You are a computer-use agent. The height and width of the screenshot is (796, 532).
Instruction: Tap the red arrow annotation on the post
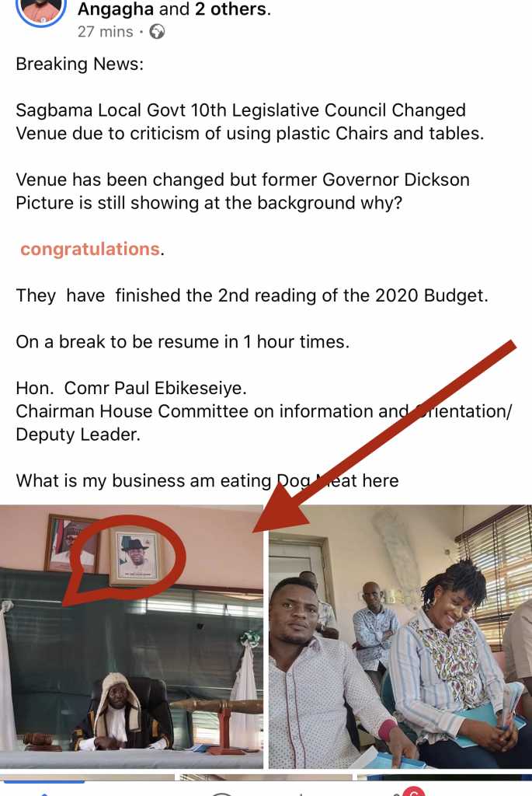(387, 435)
